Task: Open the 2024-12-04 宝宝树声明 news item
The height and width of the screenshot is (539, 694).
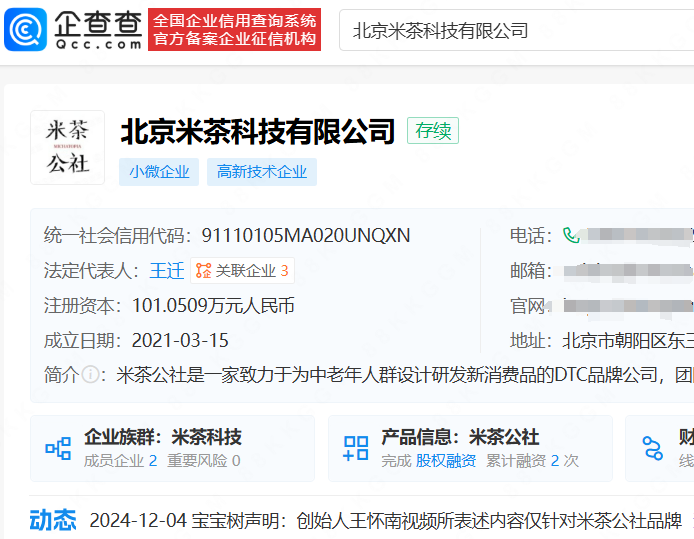Action: (386, 521)
